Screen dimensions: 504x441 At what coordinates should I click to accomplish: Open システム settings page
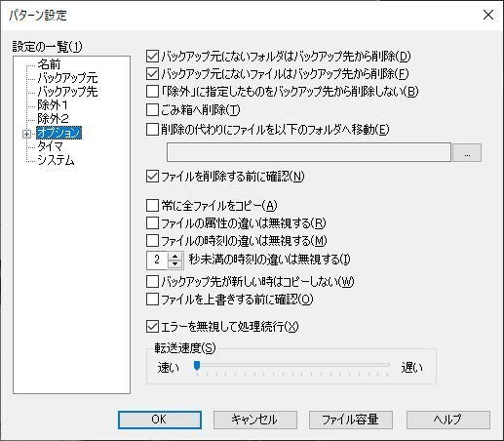[x=56, y=160]
